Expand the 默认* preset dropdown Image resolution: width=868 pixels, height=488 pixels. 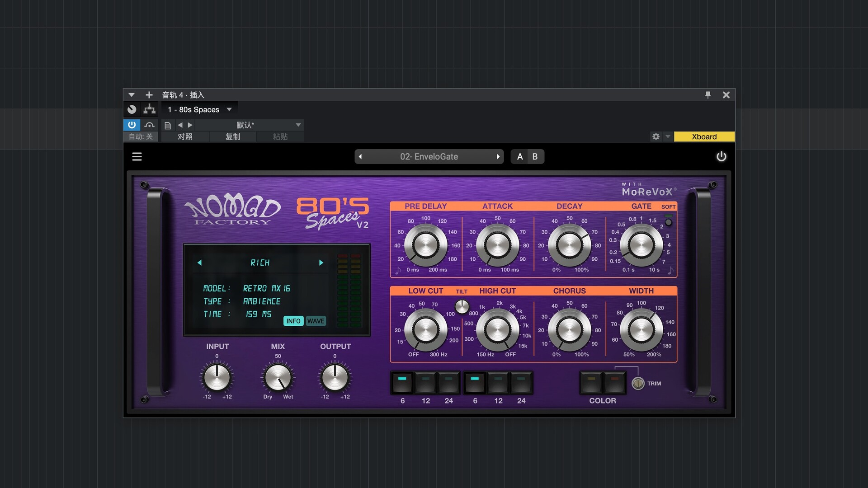tap(298, 125)
